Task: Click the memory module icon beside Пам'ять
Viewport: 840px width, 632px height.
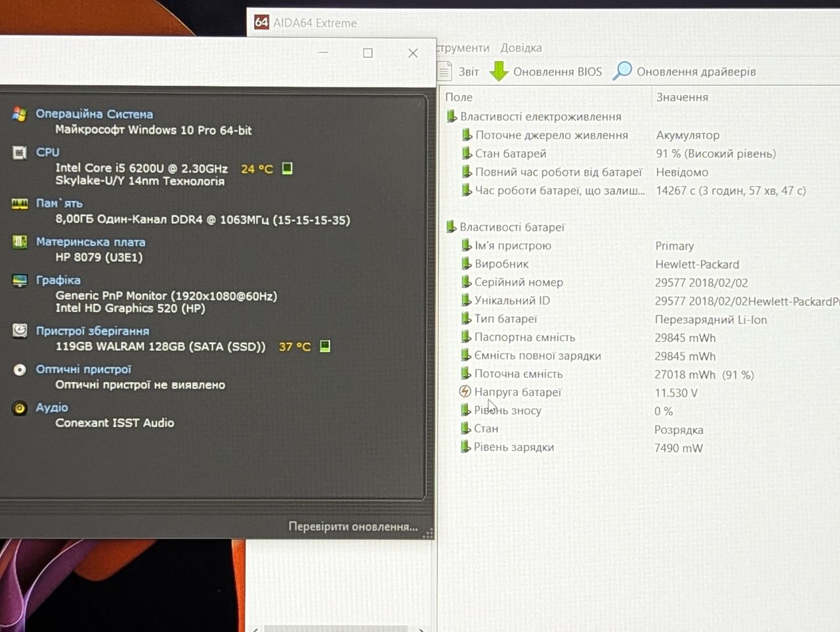Action: [19, 203]
